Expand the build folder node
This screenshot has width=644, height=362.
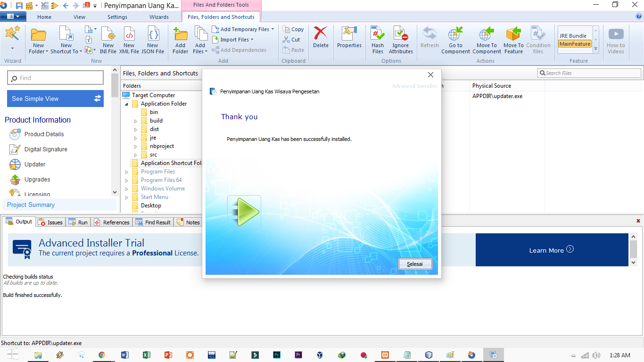[135, 121]
